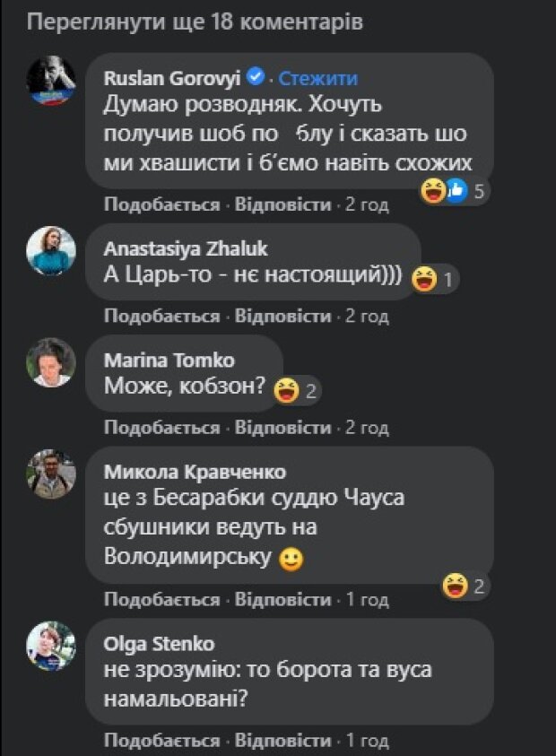Reply to Marina Tomko's comment
556x756 pixels.
pyautogui.click(x=283, y=427)
